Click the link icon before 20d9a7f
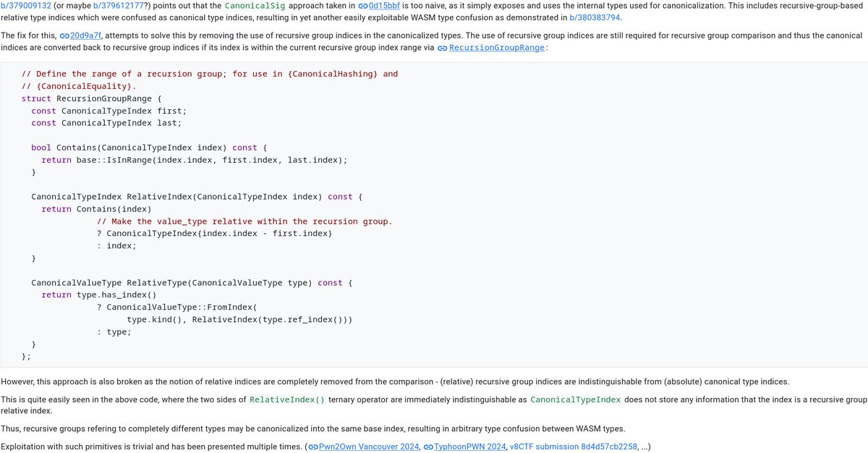Viewport: 868px width, 453px height. (x=64, y=35)
